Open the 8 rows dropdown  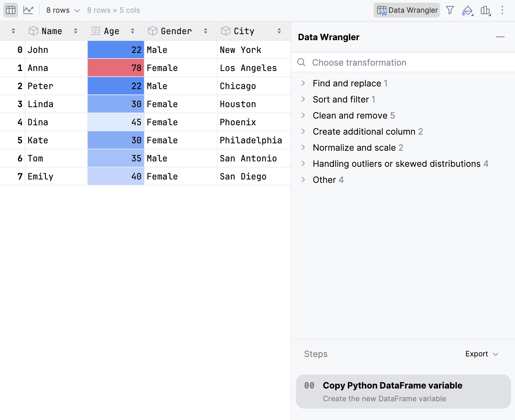[x=62, y=10]
